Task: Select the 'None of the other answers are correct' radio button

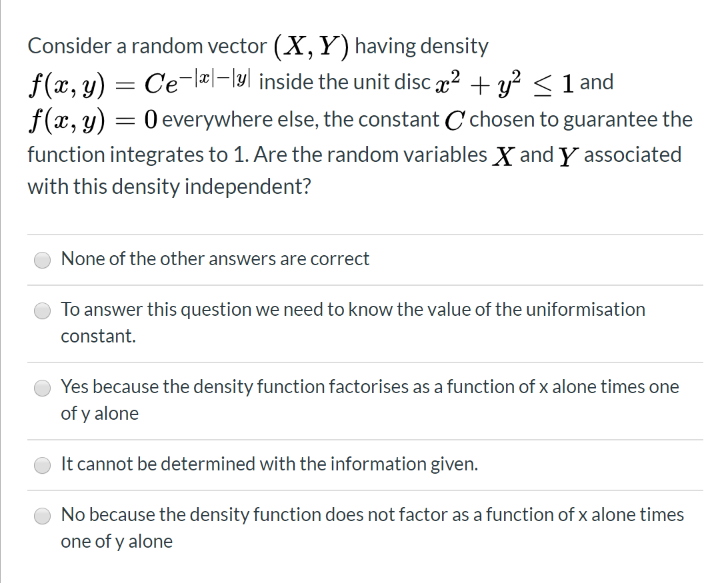Action: [x=42, y=260]
